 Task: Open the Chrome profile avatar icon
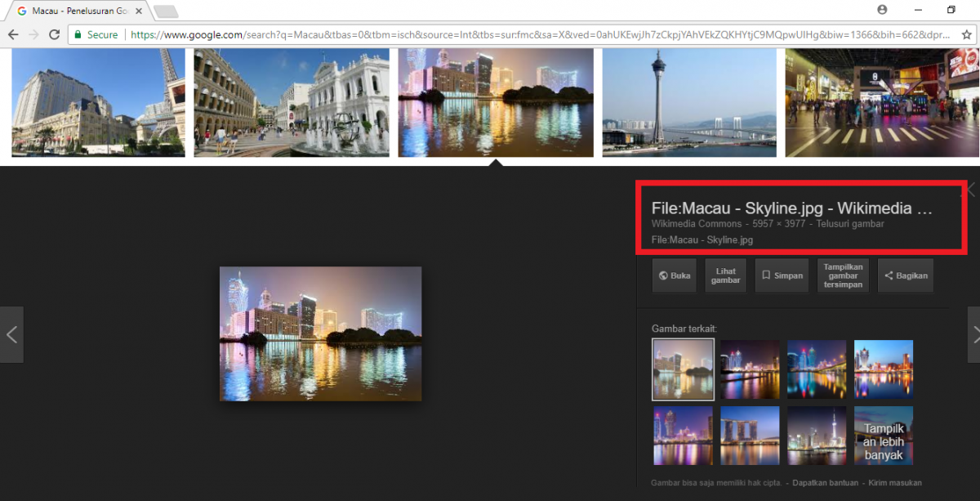coord(882,8)
